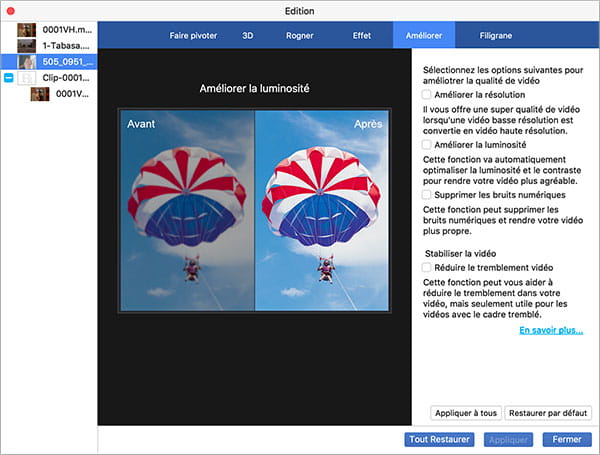Close the editor with Fermer

(x=566, y=439)
